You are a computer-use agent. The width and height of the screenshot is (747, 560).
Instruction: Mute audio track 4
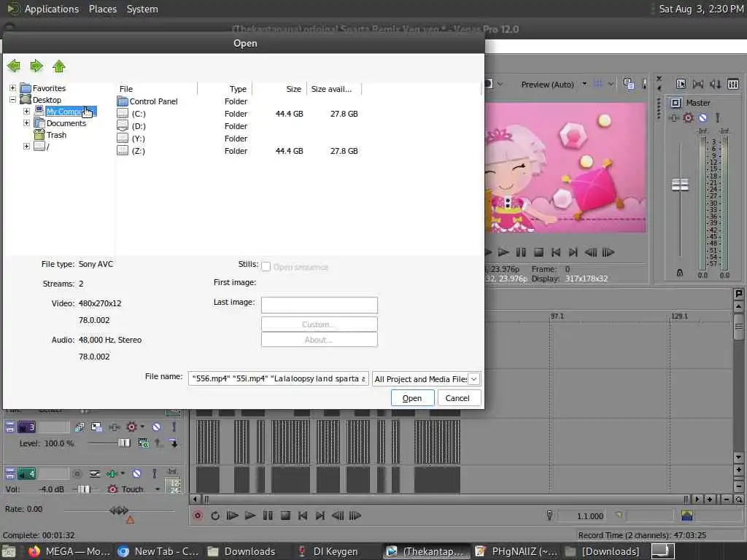136,474
